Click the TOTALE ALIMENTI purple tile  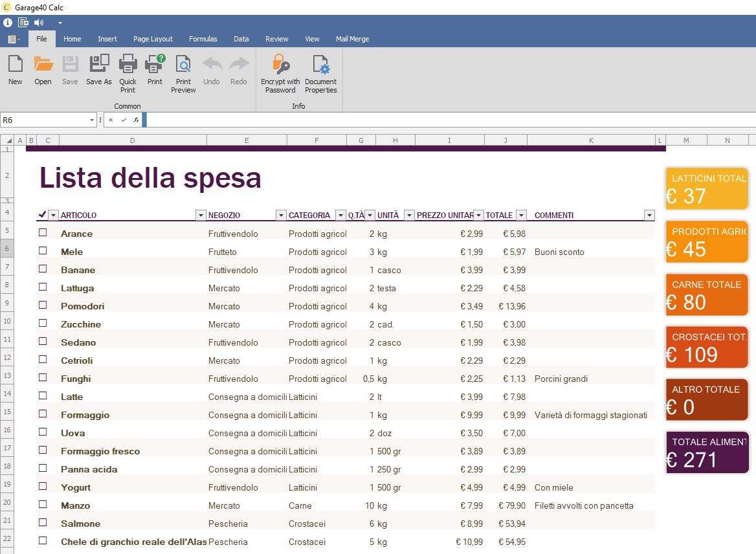tap(707, 452)
